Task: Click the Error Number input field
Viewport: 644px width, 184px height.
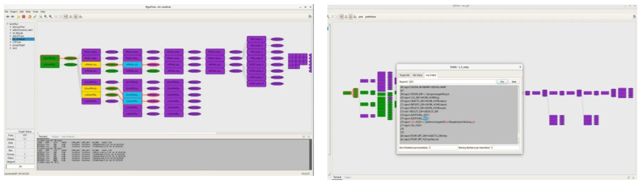Action: (x=443, y=148)
